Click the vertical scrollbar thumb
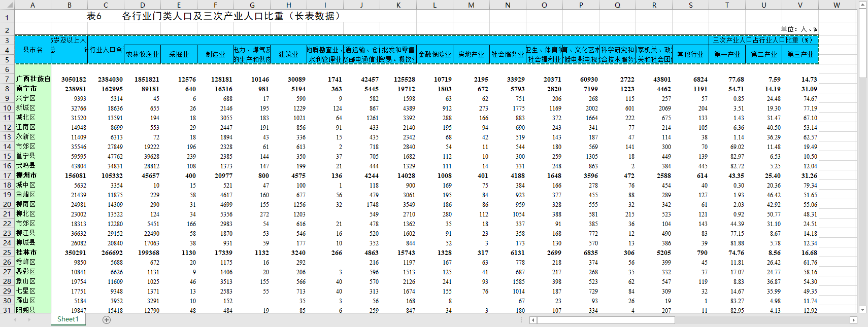868x327 pixels. pyautogui.click(x=862, y=43)
